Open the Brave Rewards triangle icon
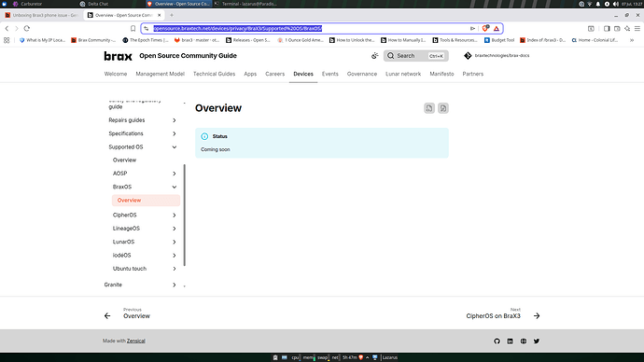The width and height of the screenshot is (644, 362). 497,28
